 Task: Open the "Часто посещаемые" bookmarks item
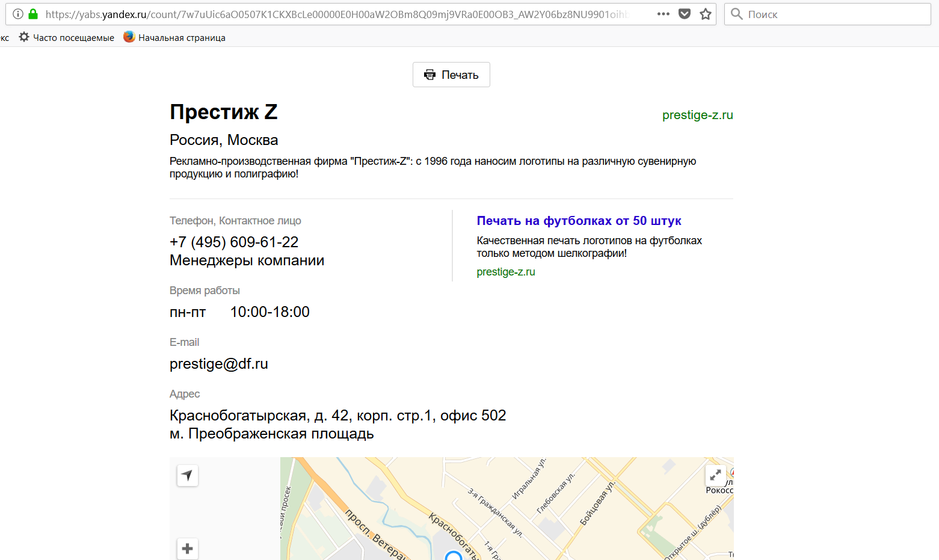(x=67, y=37)
